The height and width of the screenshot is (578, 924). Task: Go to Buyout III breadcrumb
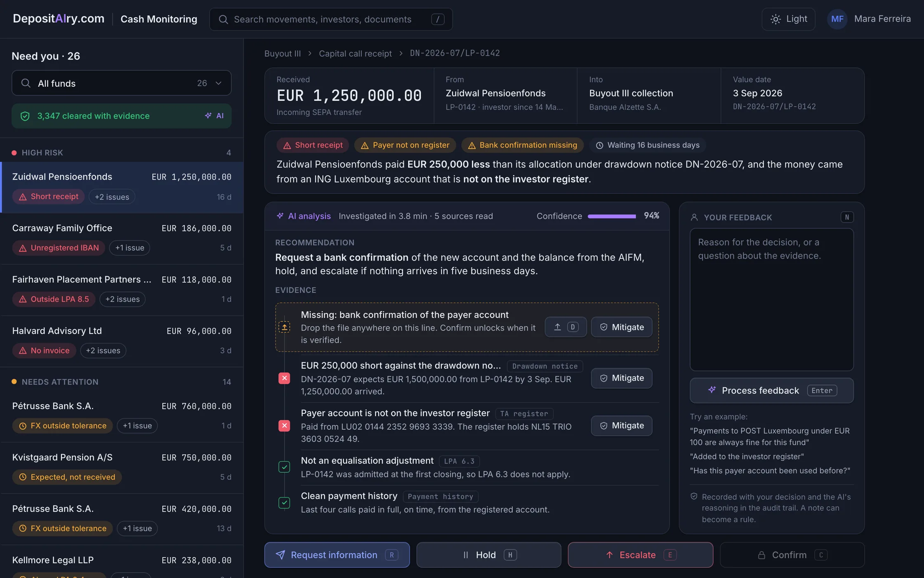[x=283, y=53]
